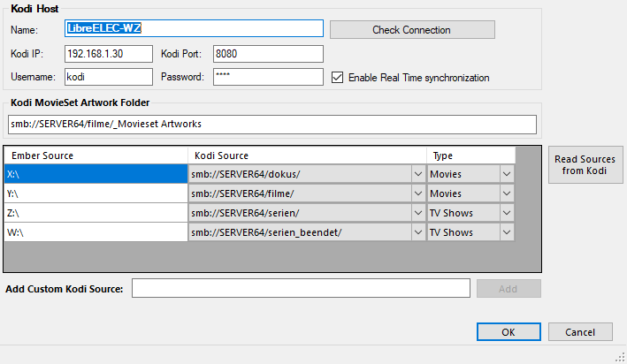This screenshot has width=627, height=364.
Task: Select the W:\ Ember source row
Action: coord(96,232)
